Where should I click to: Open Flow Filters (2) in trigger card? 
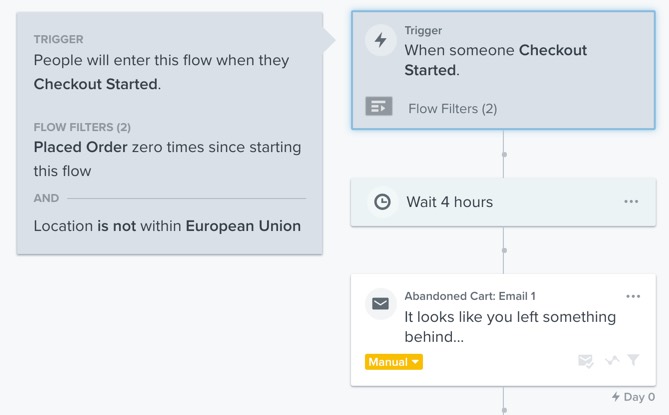[x=452, y=108]
